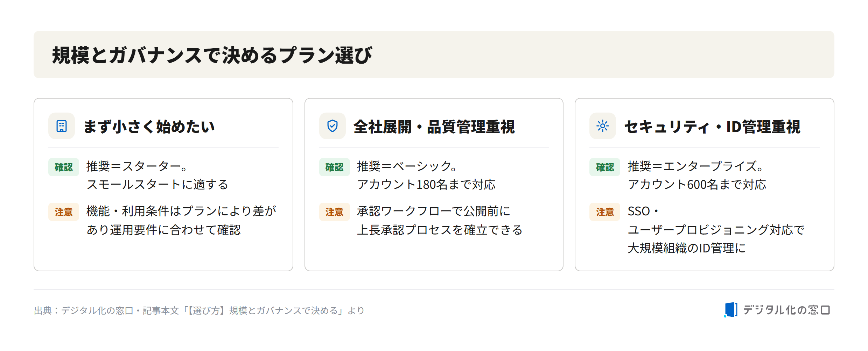Click the 承認ワークフローで公開前に text
This screenshot has height=351, width=868.
[434, 211]
